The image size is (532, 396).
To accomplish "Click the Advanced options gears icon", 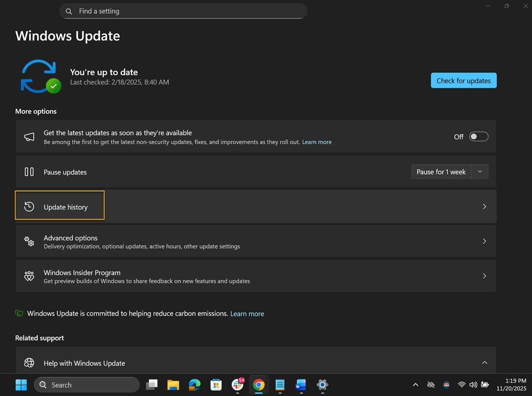I will click(29, 242).
